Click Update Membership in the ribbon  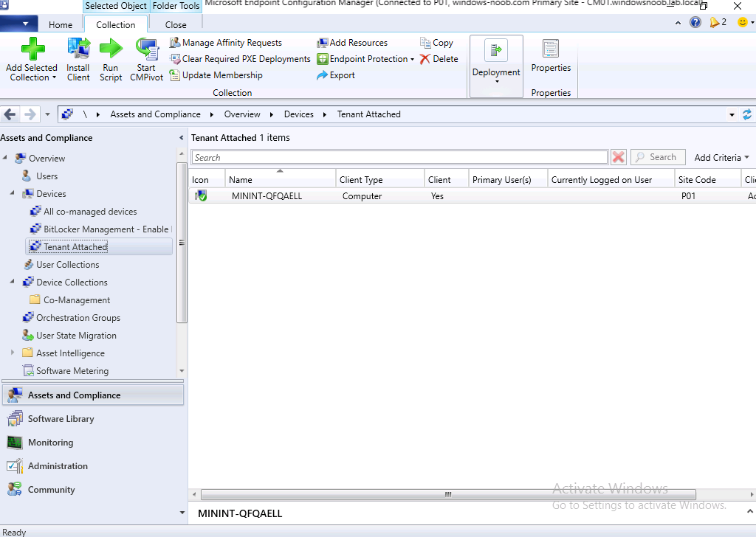tap(216, 75)
